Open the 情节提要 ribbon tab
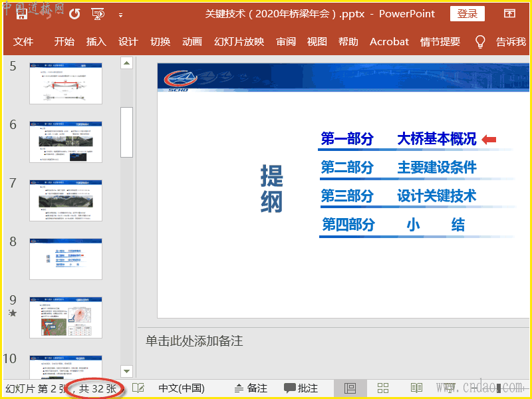 click(x=440, y=42)
